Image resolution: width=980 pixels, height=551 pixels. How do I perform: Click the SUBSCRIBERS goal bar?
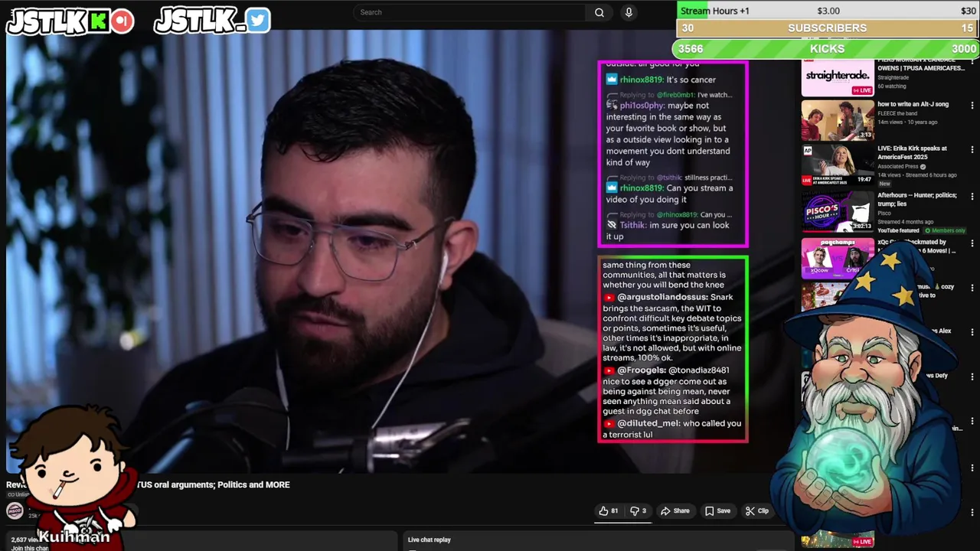click(x=828, y=28)
